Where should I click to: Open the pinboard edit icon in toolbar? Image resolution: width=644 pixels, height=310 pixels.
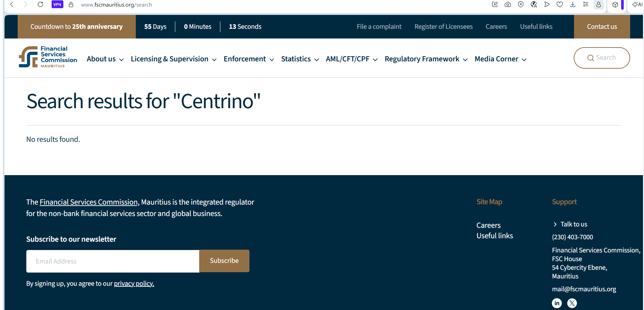coord(495,5)
